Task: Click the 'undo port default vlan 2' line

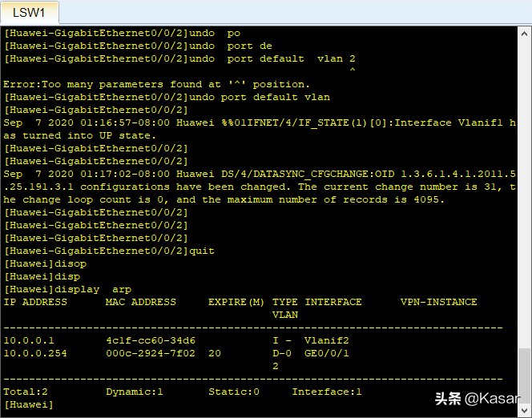Action: click(179, 58)
